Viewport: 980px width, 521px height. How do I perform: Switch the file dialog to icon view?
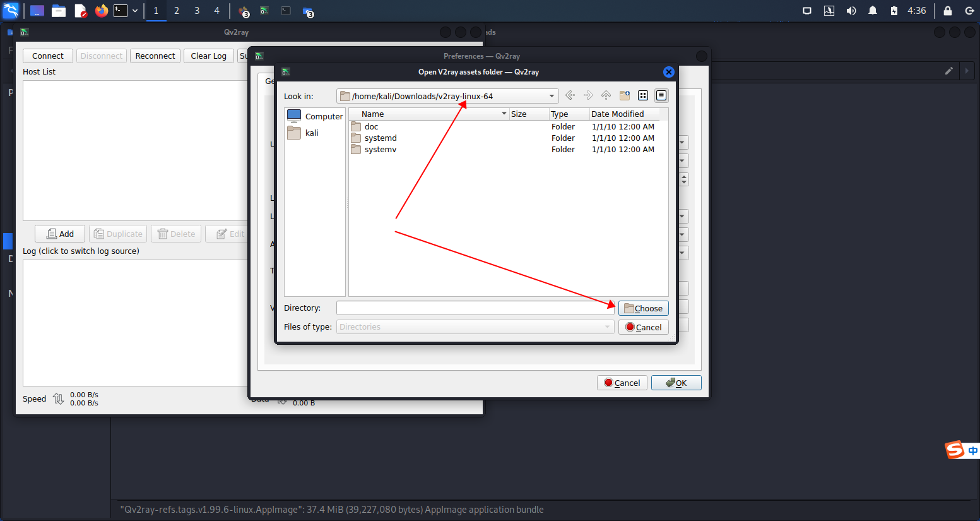point(643,95)
